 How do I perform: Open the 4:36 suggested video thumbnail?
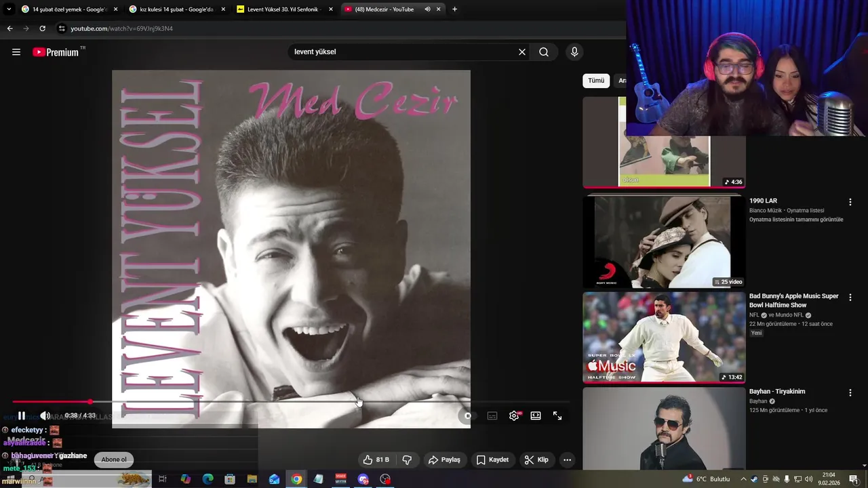[x=664, y=161]
